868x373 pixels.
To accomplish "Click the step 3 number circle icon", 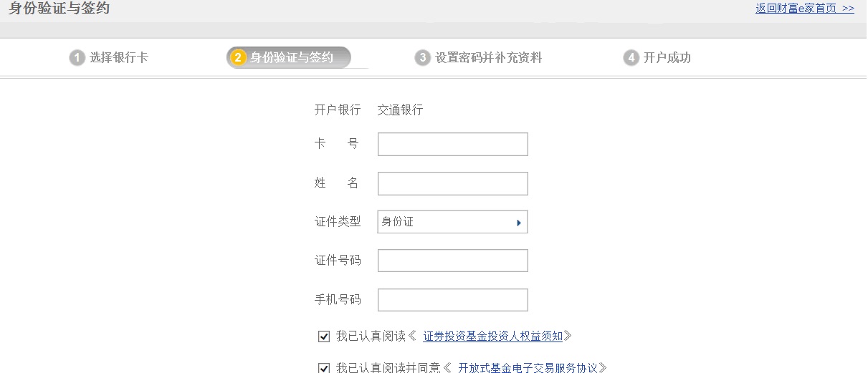I will click(423, 58).
